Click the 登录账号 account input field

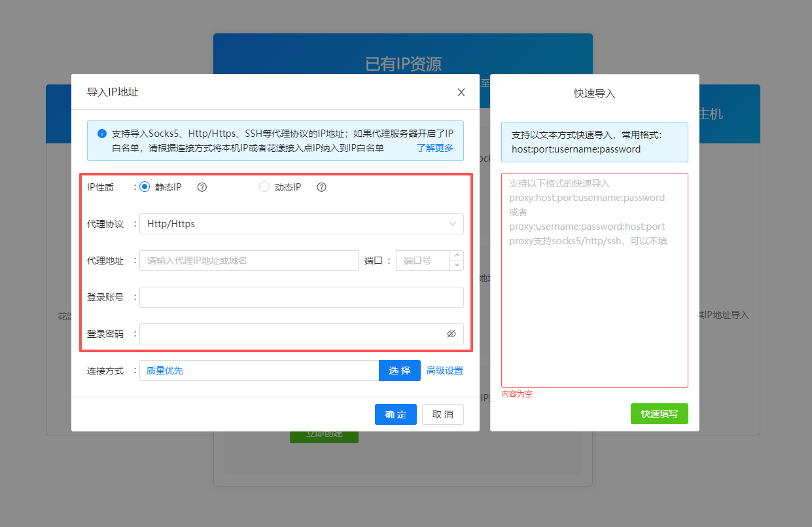pyautogui.click(x=301, y=297)
